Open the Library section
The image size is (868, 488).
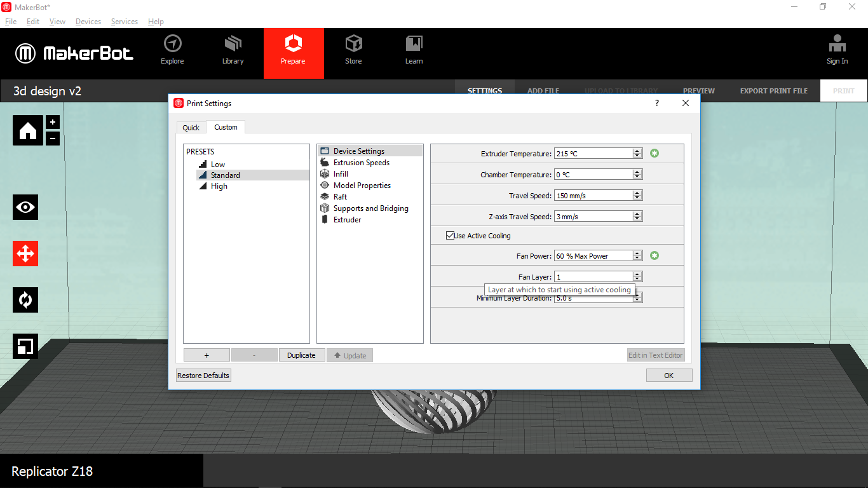tap(233, 50)
